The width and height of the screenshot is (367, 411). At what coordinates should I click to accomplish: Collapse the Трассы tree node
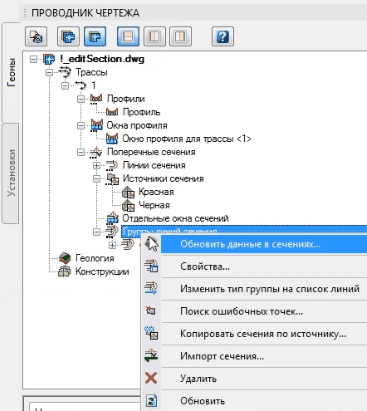pyautogui.click(x=49, y=72)
